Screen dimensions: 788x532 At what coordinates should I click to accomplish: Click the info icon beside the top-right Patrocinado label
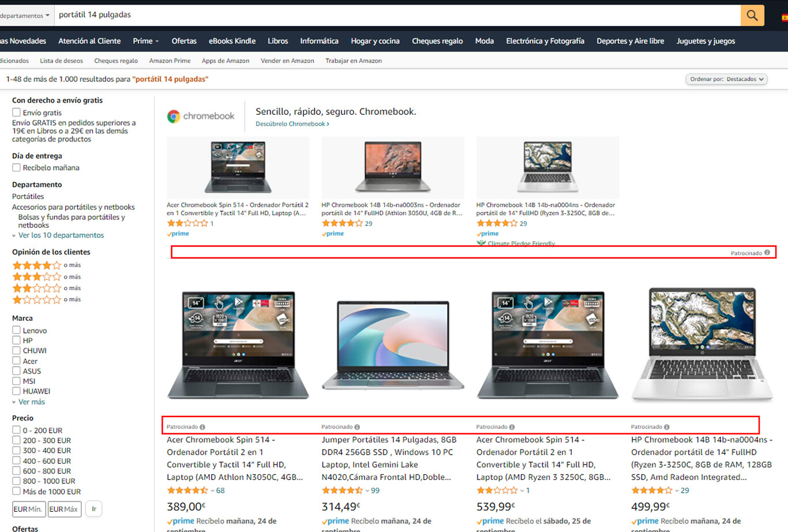click(767, 253)
